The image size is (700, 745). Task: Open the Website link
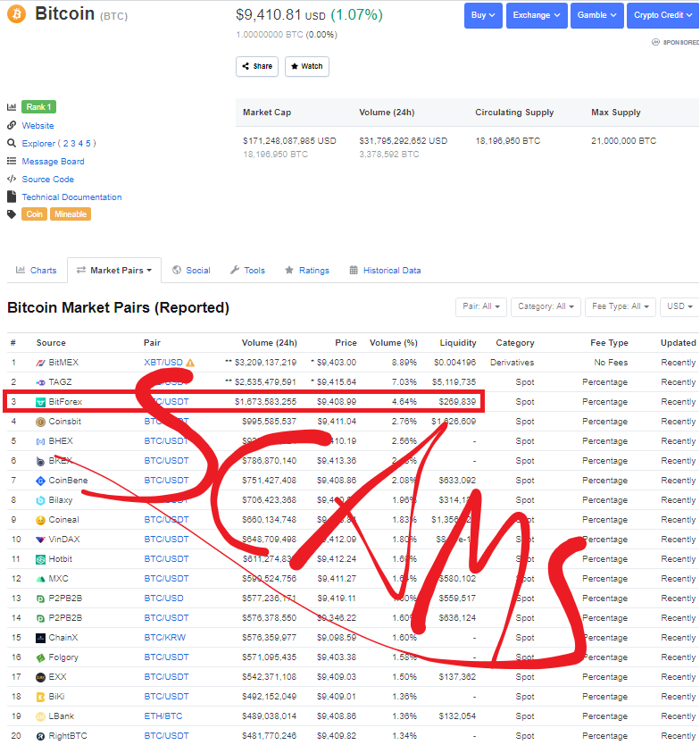[38, 125]
